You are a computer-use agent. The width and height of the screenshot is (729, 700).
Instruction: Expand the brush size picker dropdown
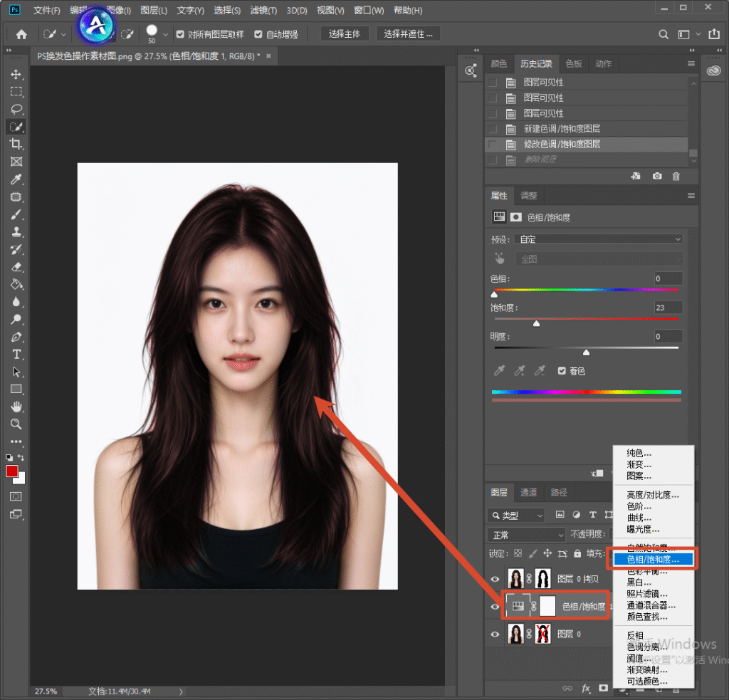coord(165,34)
